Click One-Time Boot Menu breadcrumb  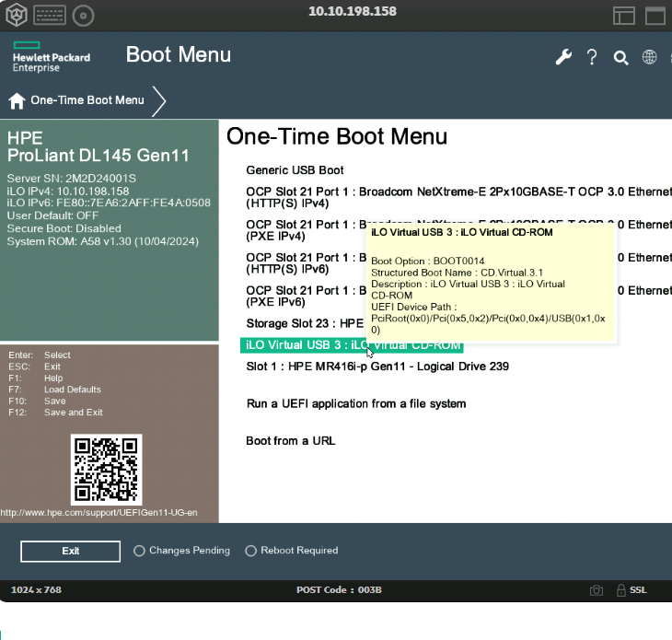click(87, 100)
